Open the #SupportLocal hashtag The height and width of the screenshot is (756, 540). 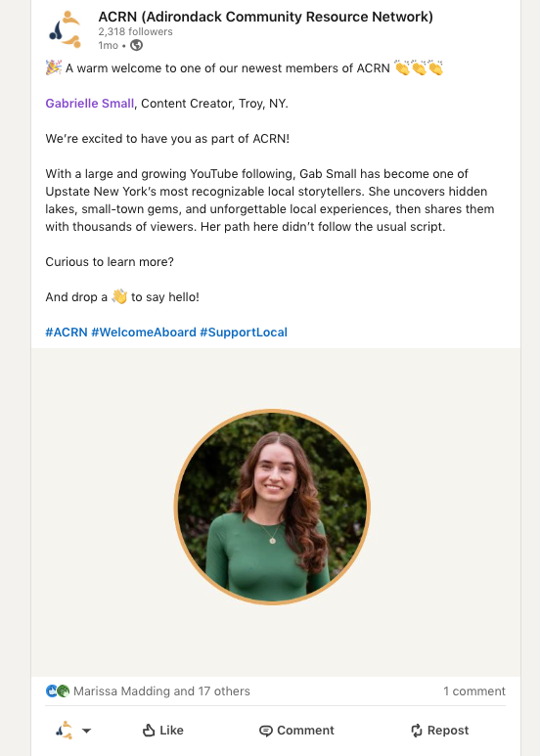point(244,333)
